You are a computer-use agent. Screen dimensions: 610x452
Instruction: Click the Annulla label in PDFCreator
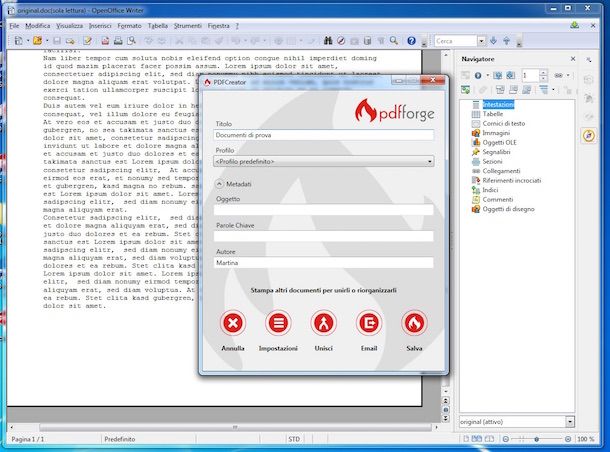[x=233, y=348]
